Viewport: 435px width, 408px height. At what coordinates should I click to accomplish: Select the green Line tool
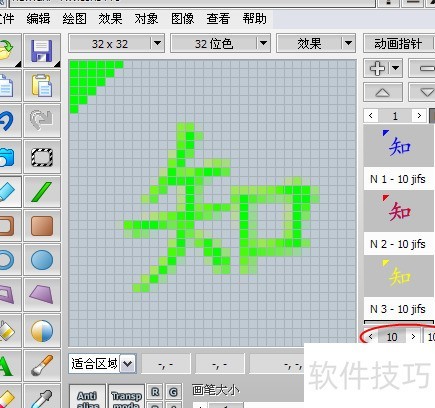tap(42, 192)
